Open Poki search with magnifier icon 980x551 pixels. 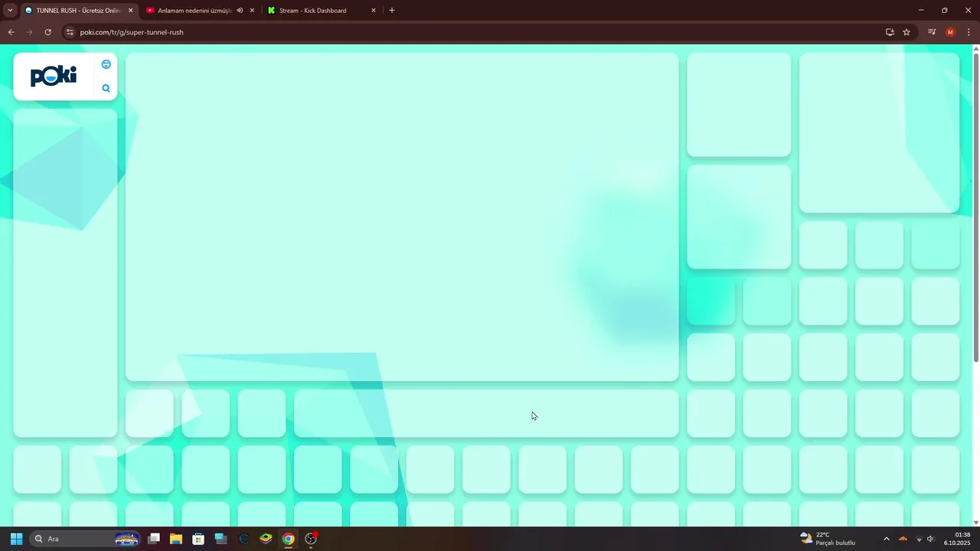106,88
